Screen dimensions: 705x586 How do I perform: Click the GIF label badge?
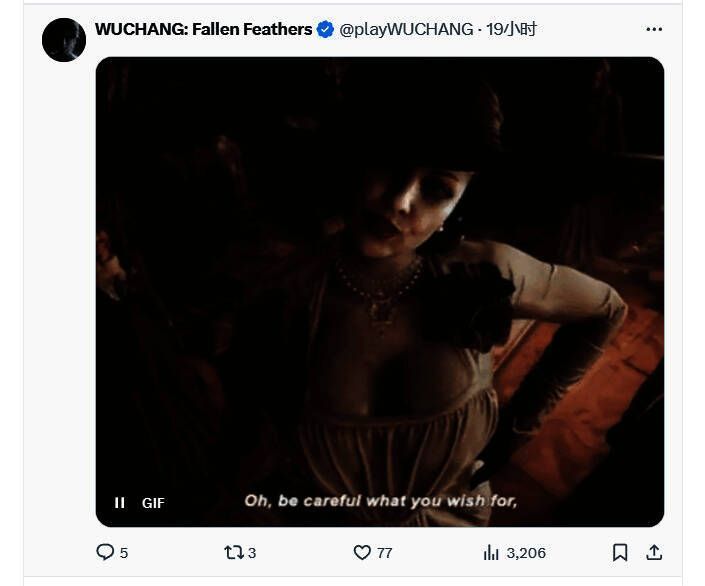point(153,503)
